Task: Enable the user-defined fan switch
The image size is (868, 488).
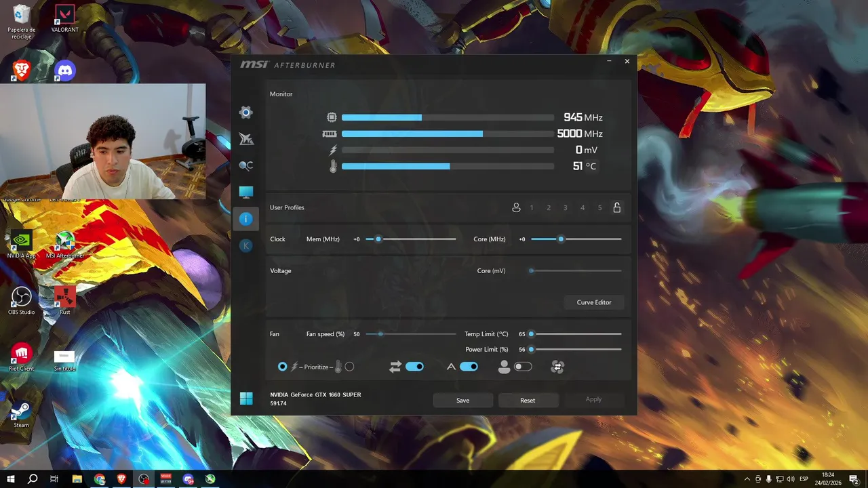Action: [523, 367]
